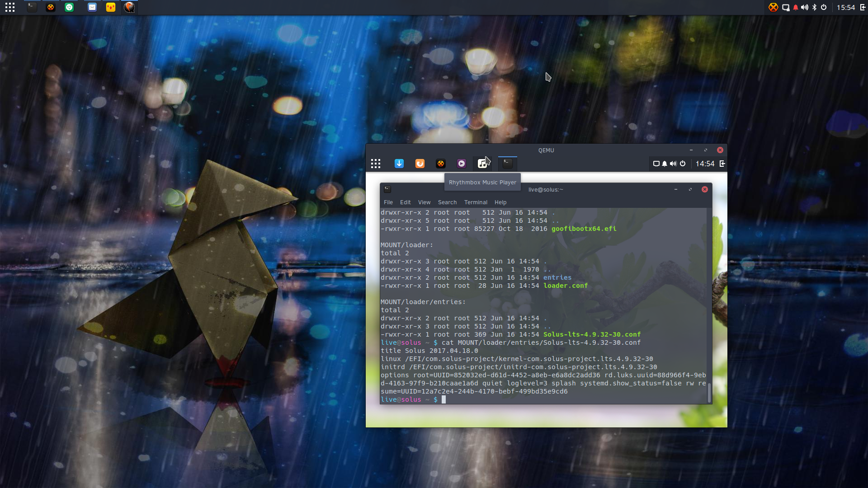This screenshot has width=868, height=488.
Task: Launch Firefox from the QEMU guest panel
Action: tap(420, 164)
